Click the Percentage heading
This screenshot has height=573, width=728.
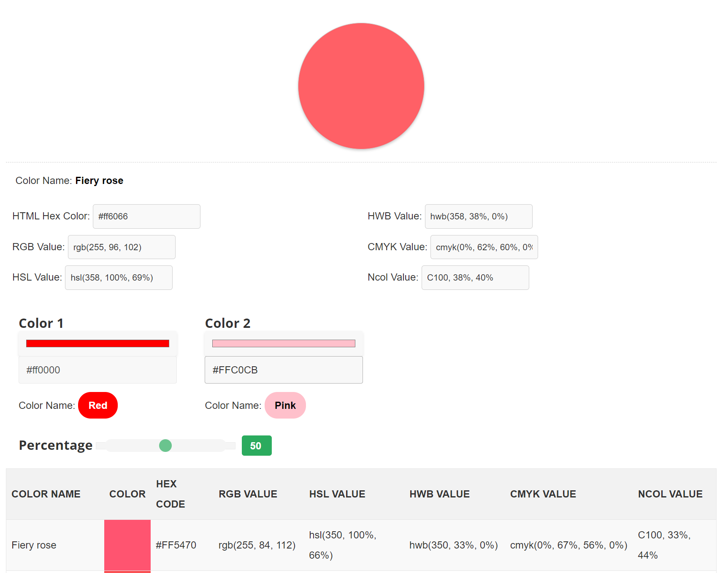coord(56,446)
